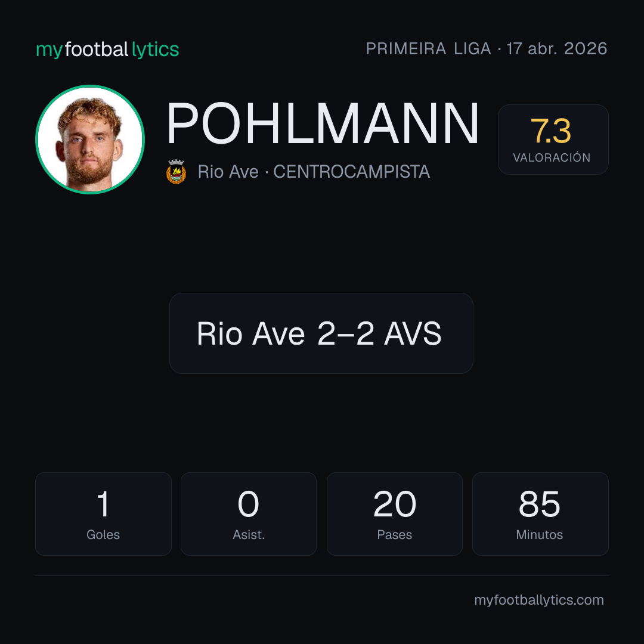Click the myfootballytics logo
This screenshot has width=644, height=644.
[x=107, y=49]
